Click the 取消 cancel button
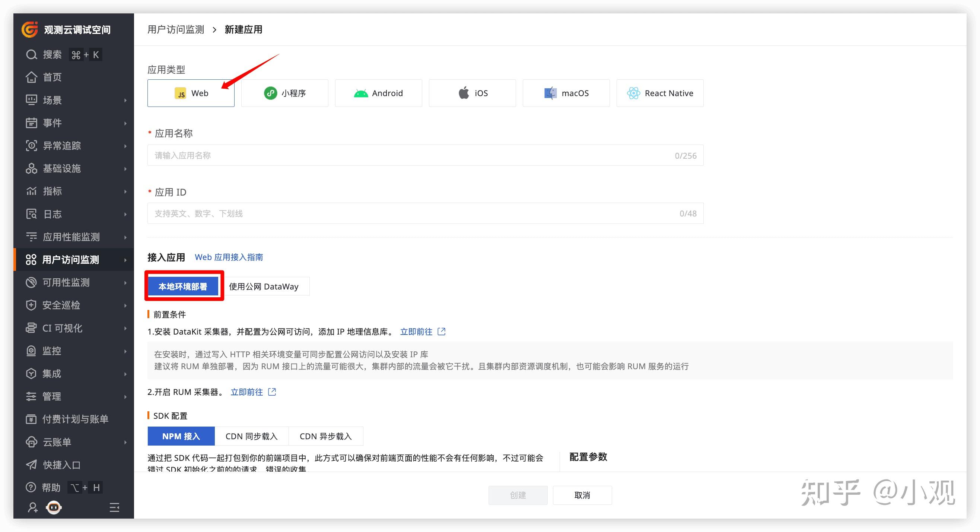980x532 pixels. click(x=582, y=495)
